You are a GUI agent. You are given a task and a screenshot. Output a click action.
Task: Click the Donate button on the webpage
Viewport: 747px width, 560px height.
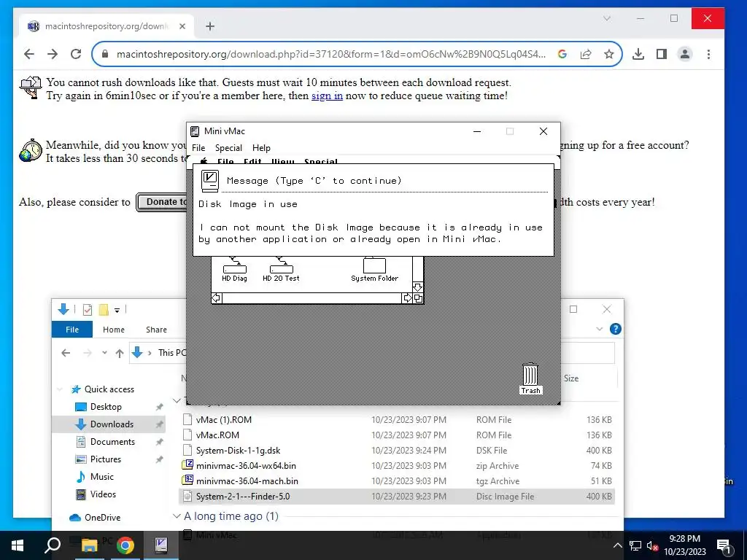[161, 202]
